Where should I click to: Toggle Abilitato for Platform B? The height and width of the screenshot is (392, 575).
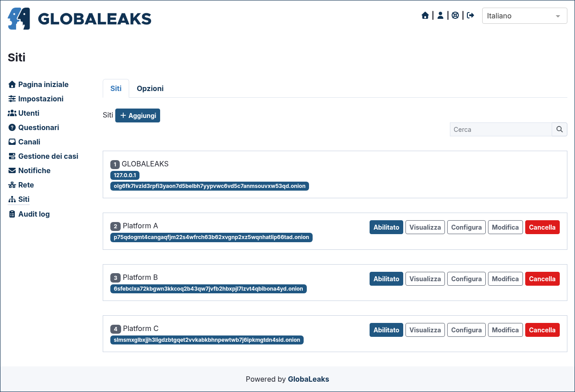386,279
